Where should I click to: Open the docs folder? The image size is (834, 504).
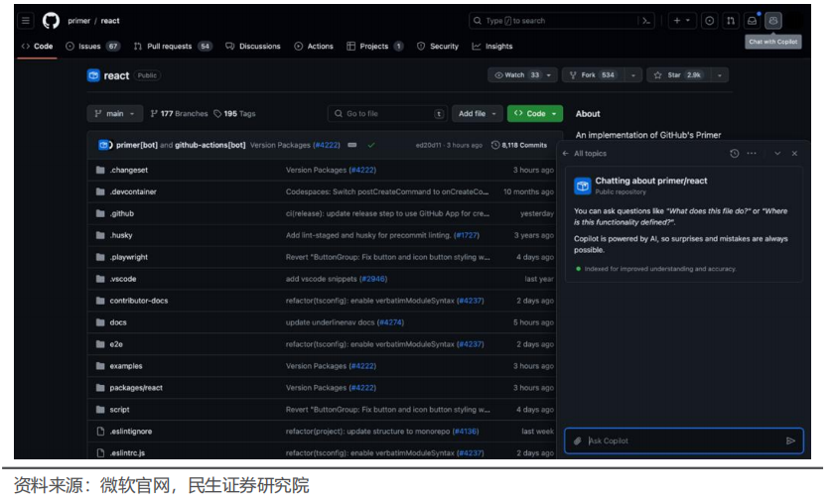tap(118, 322)
